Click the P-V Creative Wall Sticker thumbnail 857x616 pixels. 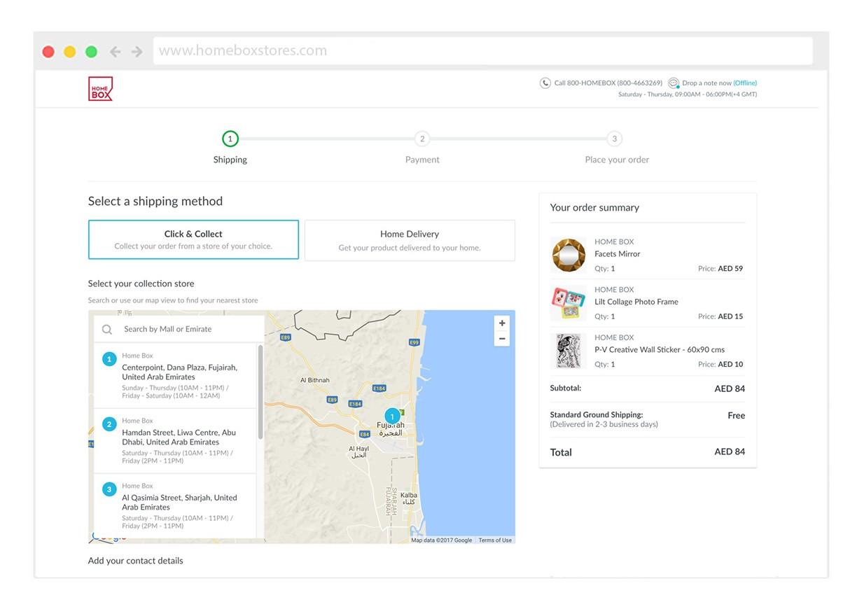coord(568,351)
